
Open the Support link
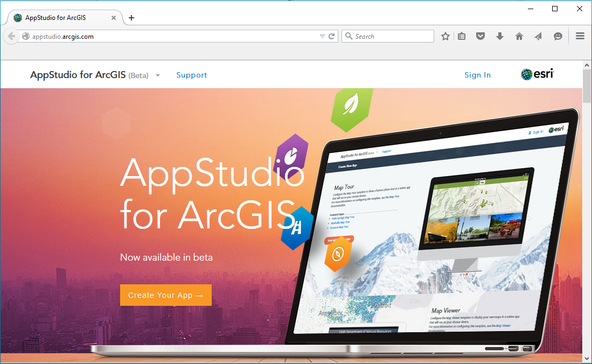191,75
